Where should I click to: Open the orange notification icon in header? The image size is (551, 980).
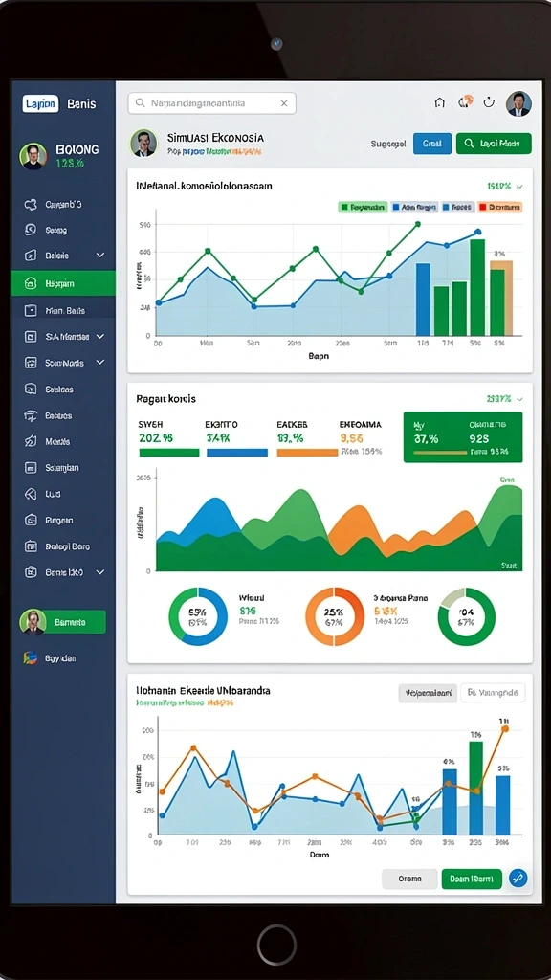pyautogui.click(x=465, y=102)
